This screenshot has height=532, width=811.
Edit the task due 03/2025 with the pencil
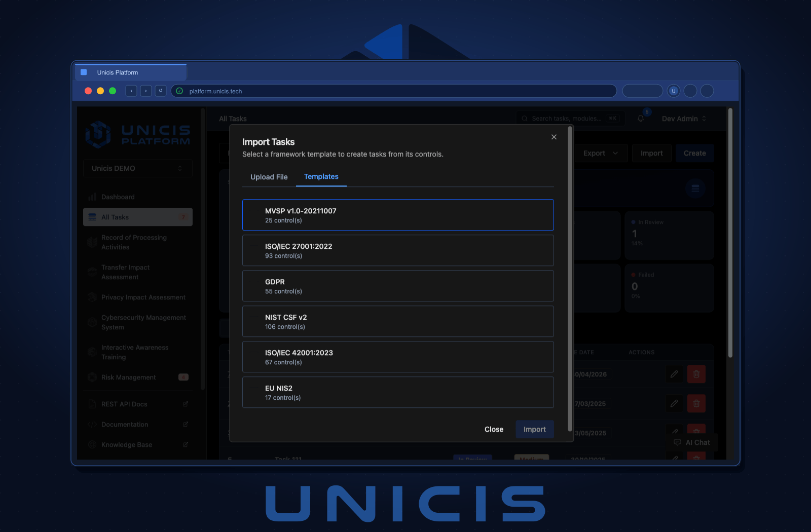(x=674, y=403)
